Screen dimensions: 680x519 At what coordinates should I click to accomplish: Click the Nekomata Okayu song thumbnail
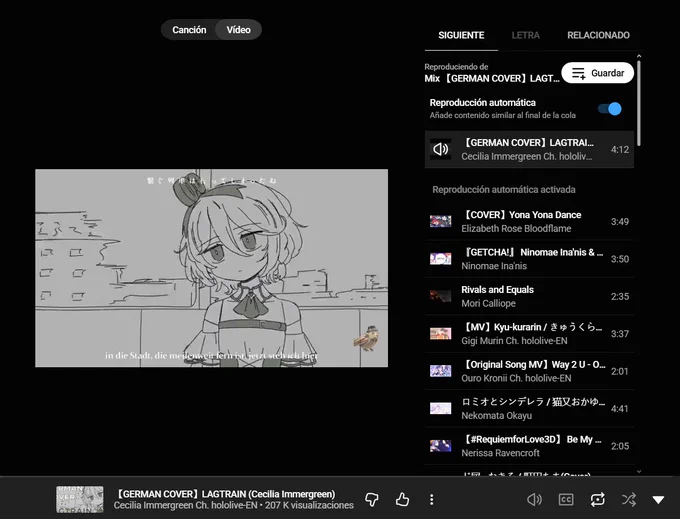pyautogui.click(x=441, y=408)
